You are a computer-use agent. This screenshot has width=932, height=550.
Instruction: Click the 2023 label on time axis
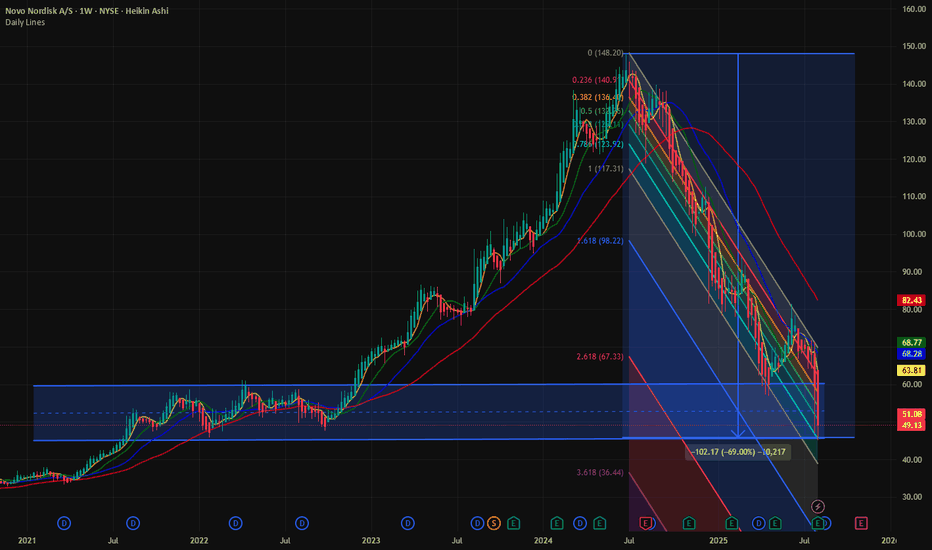click(371, 540)
